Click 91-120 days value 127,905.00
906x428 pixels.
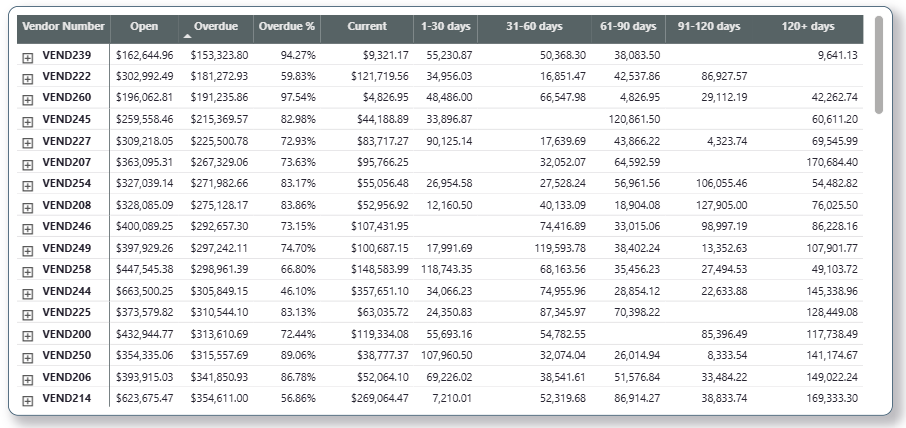pos(721,205)
